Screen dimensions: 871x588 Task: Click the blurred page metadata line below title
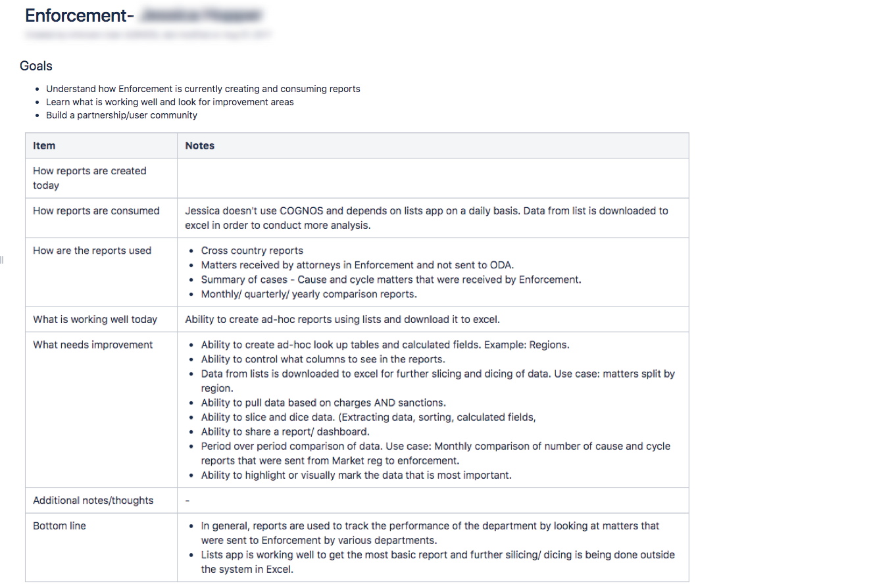click(148, 33)
